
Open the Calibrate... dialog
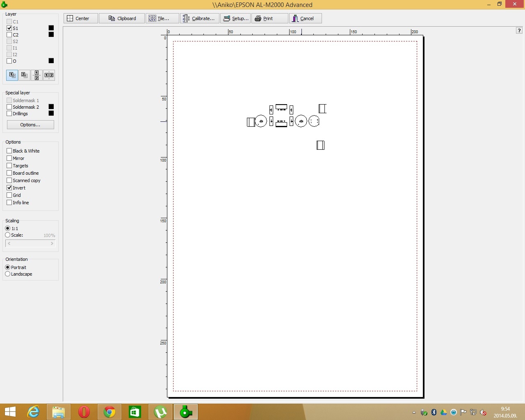[200, 18]
